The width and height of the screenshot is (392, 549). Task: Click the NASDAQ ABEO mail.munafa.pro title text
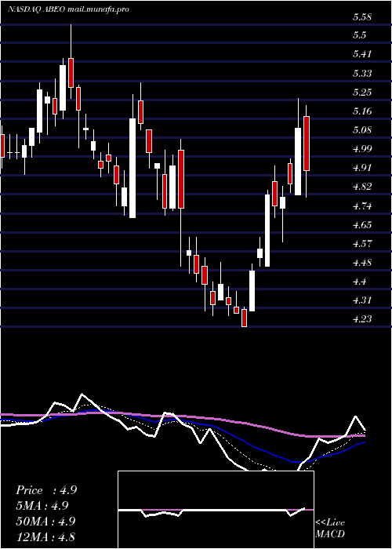click(68, 9)
